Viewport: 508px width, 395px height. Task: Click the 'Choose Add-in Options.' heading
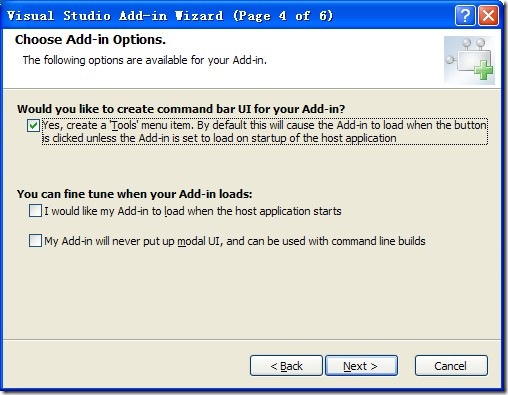(90, 40)
